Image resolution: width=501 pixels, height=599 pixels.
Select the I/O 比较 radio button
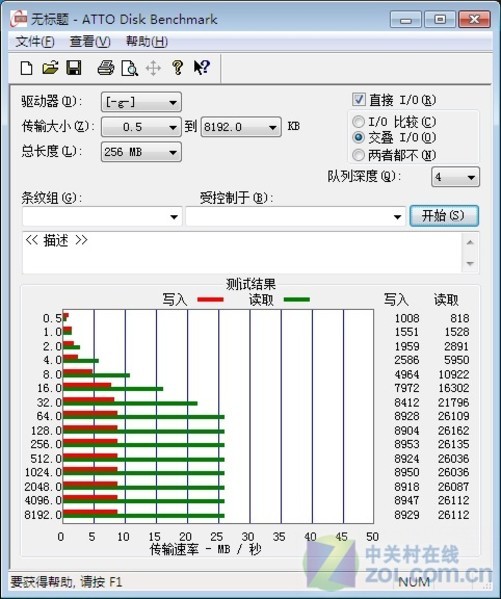point(358,122)
